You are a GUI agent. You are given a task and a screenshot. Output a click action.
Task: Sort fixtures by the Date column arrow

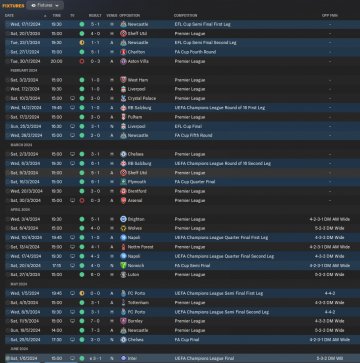pos(45,16)
